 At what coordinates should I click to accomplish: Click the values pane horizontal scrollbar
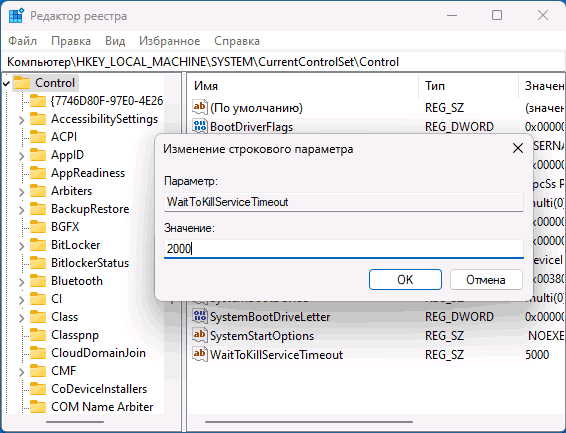309,421
